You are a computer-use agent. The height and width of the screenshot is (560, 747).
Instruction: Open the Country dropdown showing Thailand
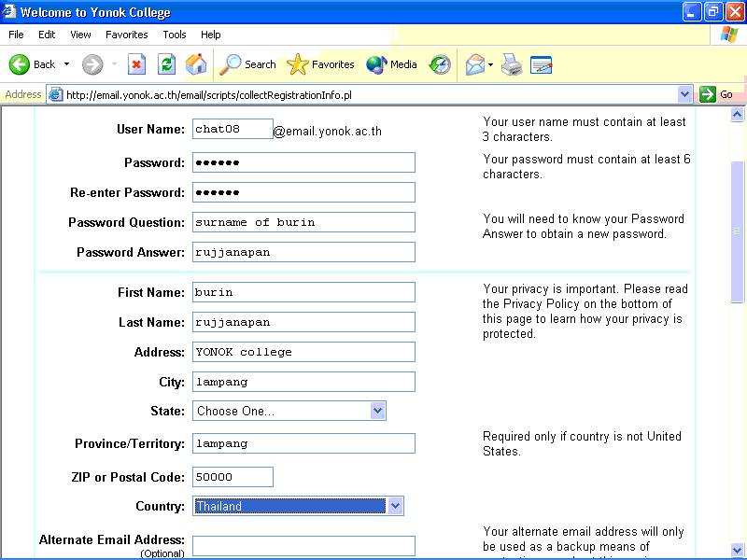tap(395, 506)
